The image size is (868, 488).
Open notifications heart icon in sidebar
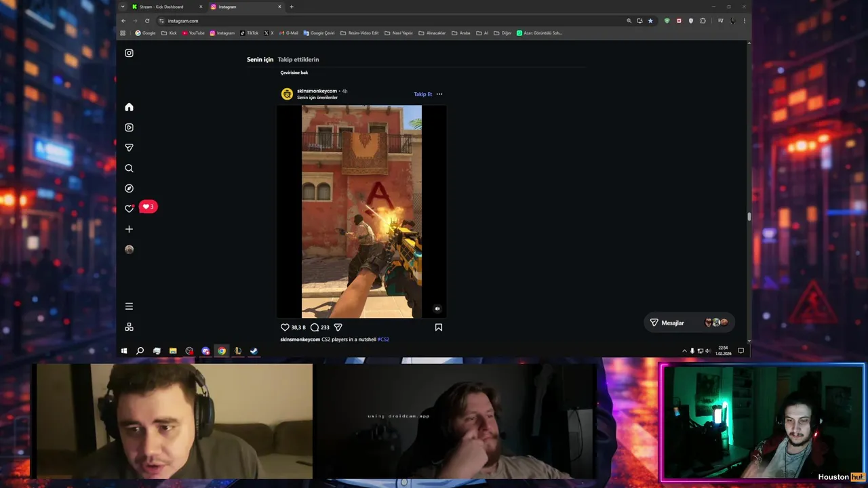tap(129, 209)
